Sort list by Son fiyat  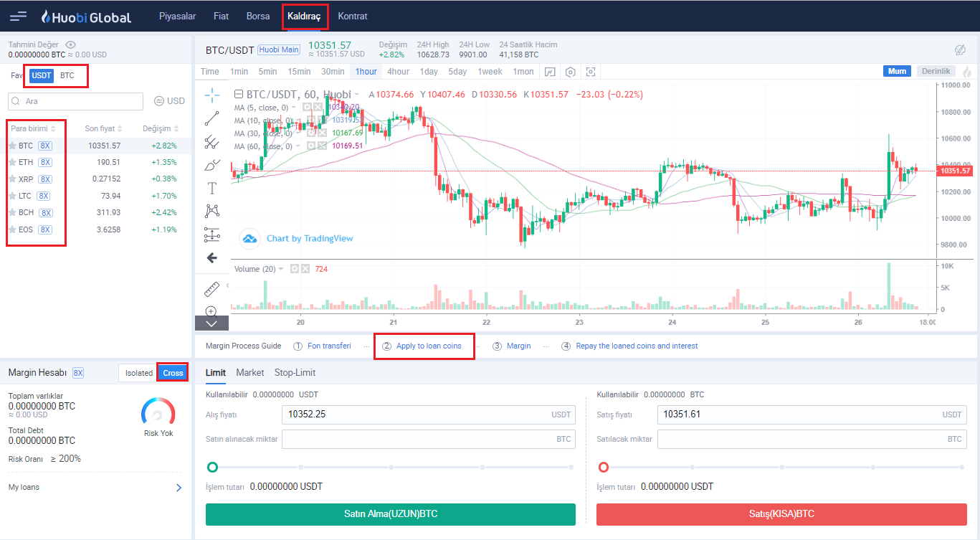(x=104, y=128)
